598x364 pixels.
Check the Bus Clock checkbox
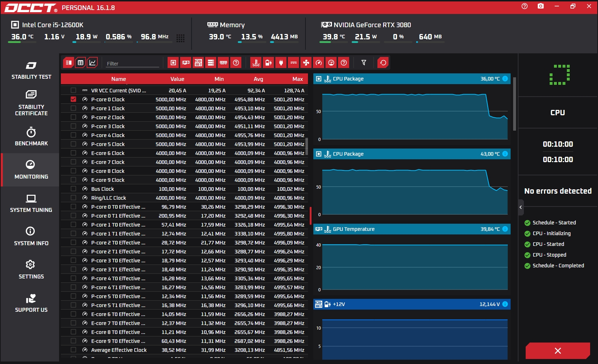pyautogui.click(x=73, y=189)
